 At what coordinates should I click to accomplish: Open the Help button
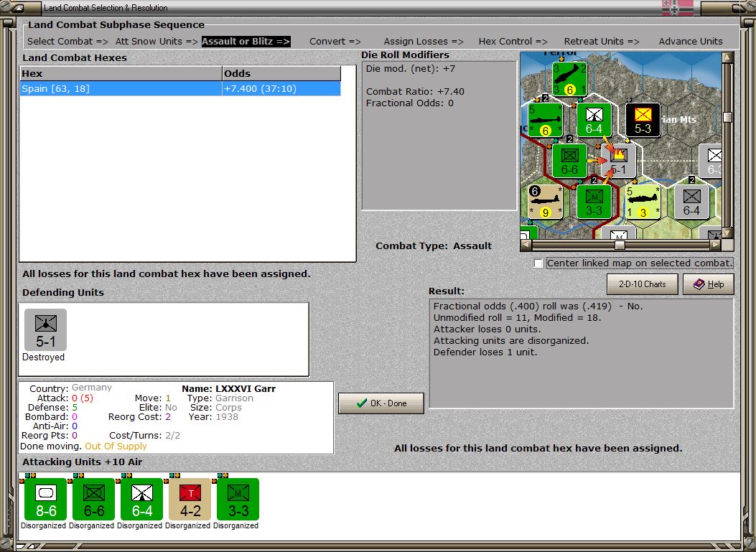pos(709,284)
